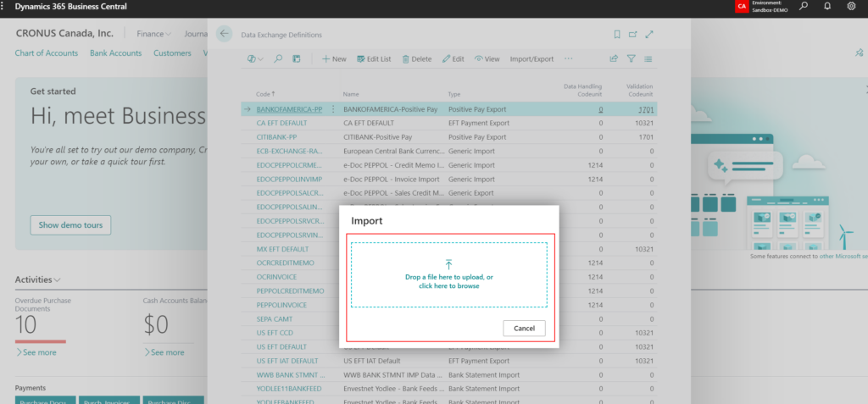Click the Type column header
The height and width of the screenshot is (404, 868).
pyautogui.click(x=454, y=94)
